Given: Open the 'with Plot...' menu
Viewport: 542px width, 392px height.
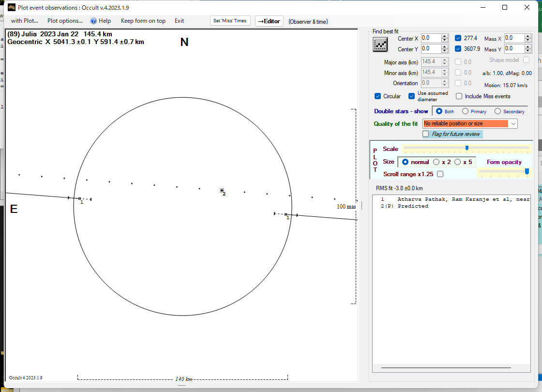Looking at the screenshot, I should 24,21.
